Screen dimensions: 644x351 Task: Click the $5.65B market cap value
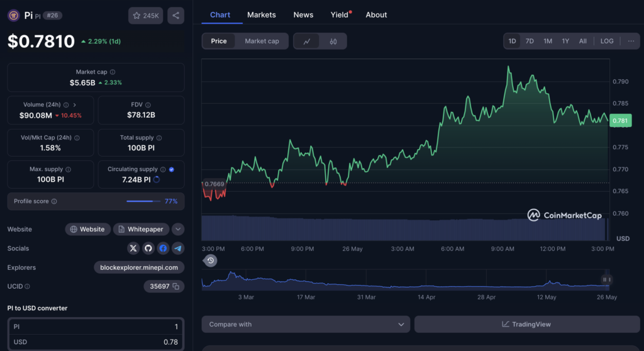[82, 82]
